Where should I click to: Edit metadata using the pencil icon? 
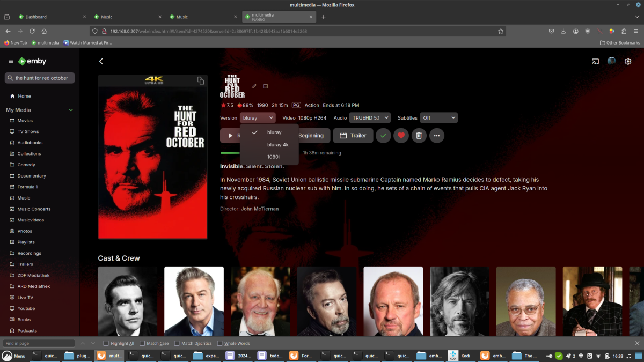[x=254, y=86]
